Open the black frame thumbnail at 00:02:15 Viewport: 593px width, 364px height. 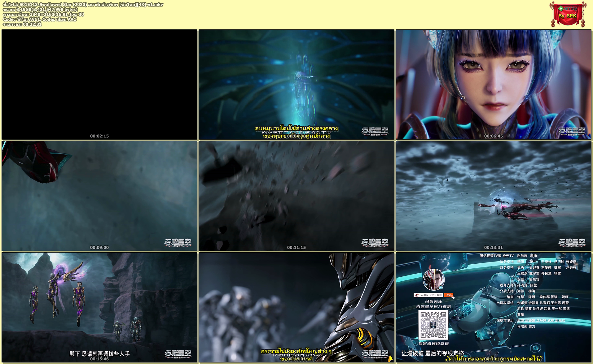99,84
